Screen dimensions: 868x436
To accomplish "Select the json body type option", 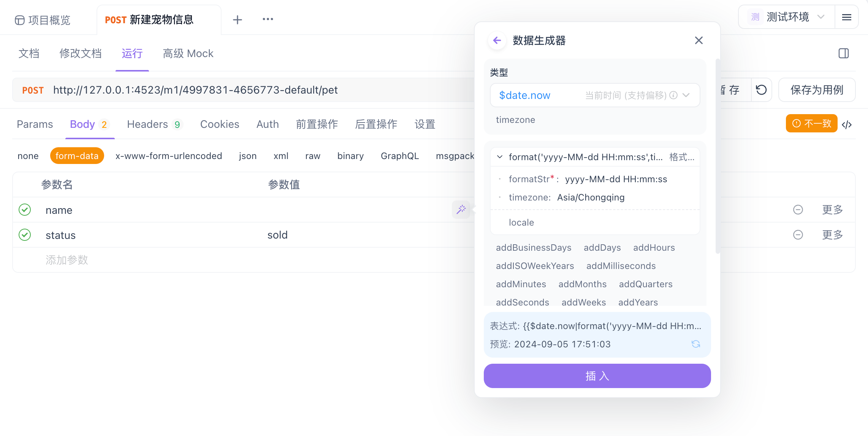I will [x=247, y=156].
